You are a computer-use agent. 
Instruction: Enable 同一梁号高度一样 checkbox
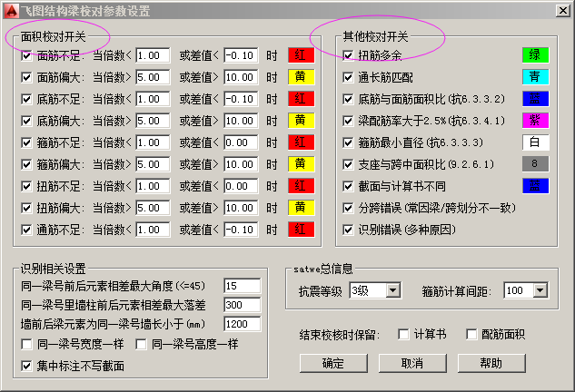click(141, 344)
